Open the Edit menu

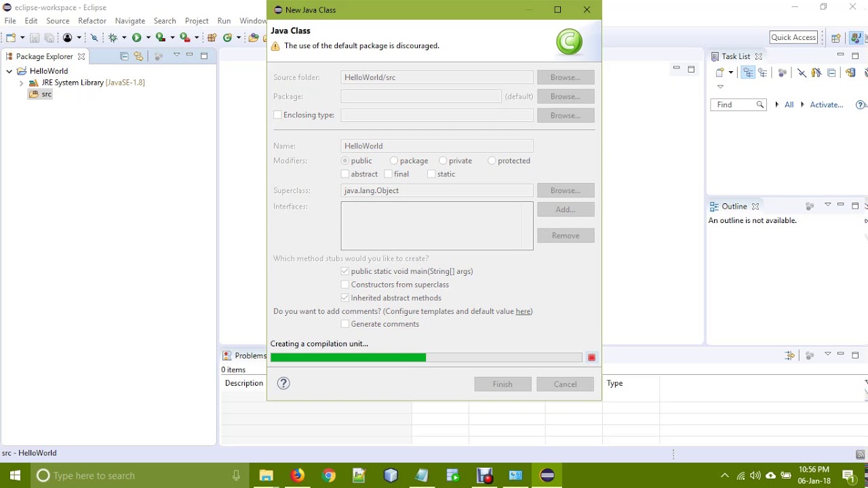[31, 21]
